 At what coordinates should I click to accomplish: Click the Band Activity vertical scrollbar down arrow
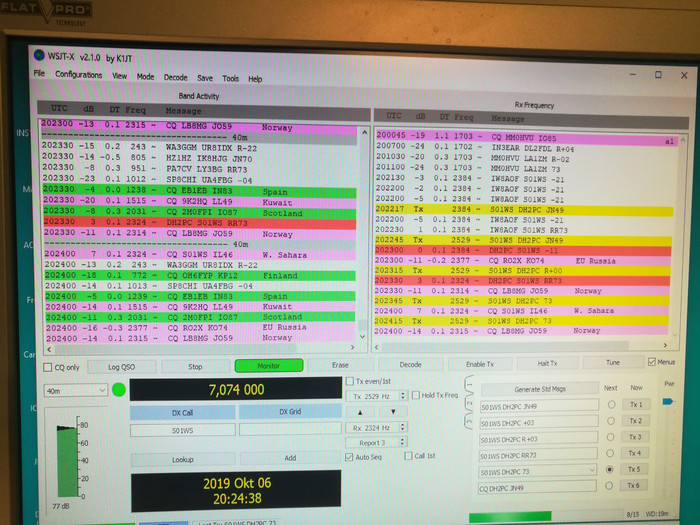click(362, 337)
